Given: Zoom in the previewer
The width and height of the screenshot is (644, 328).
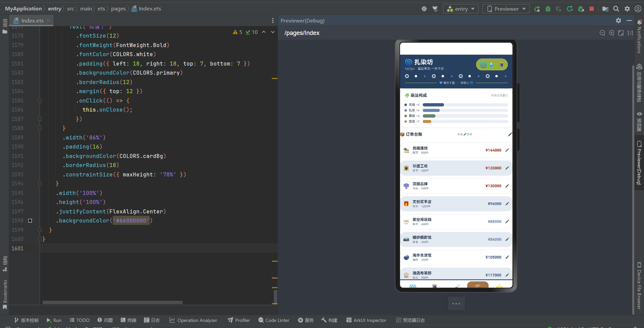Looking at the screenshot, I should tap(612, 33).
